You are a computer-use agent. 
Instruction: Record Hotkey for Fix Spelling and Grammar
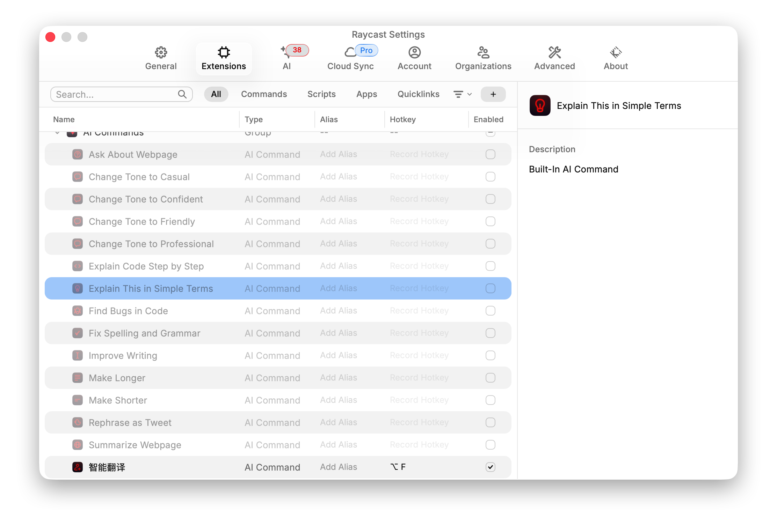coord(419,333)
